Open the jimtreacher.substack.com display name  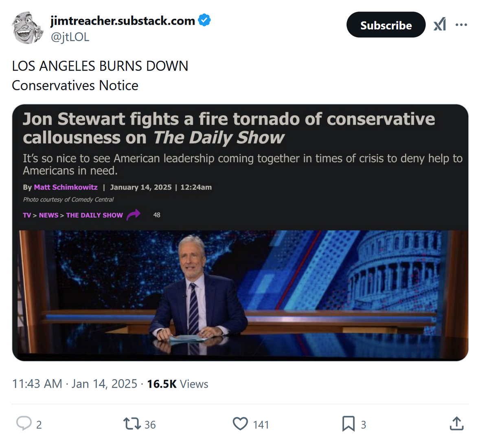point(123,20)
